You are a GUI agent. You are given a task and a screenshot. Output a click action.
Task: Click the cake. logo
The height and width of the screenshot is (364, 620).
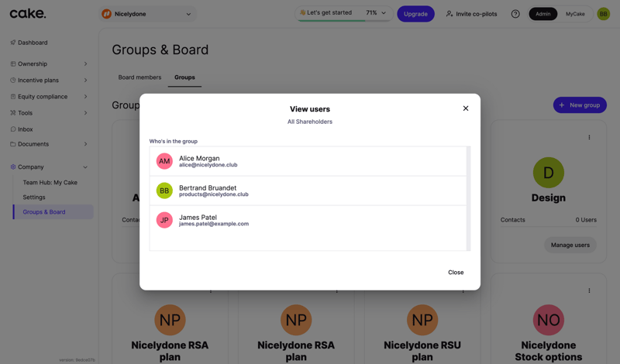coord(28,13)
